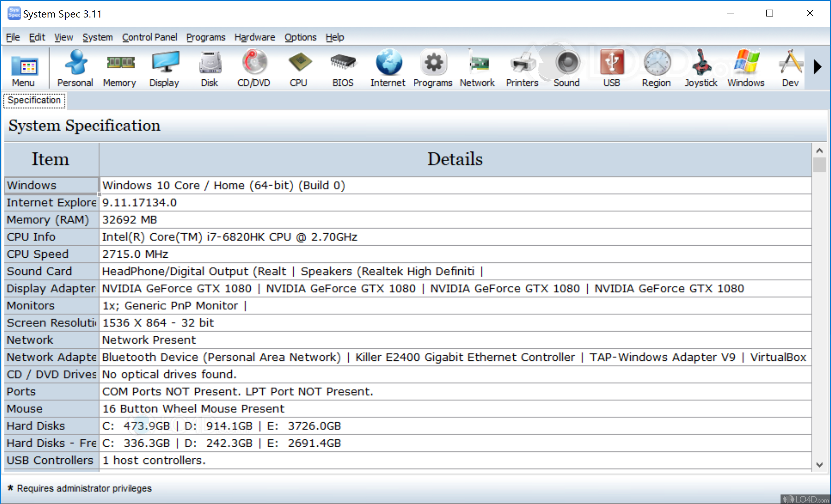Open USB controller info icon

(611, 67)
